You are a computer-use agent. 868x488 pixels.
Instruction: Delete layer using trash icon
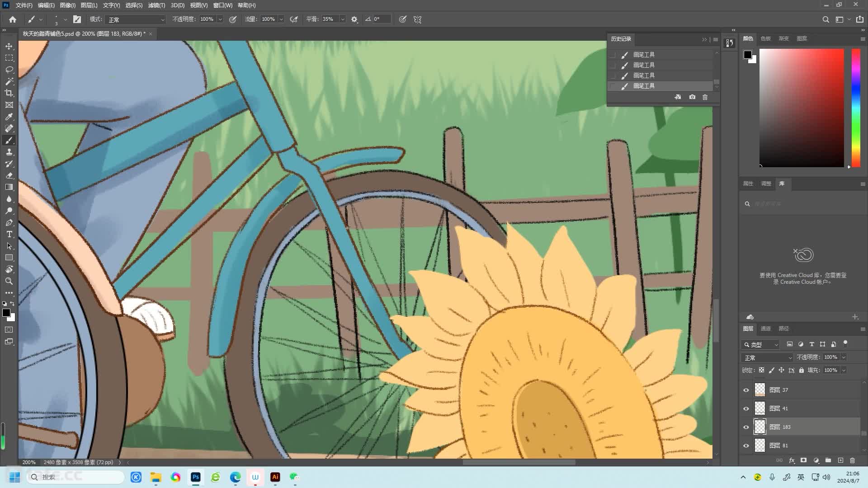[x=853, y=460]
